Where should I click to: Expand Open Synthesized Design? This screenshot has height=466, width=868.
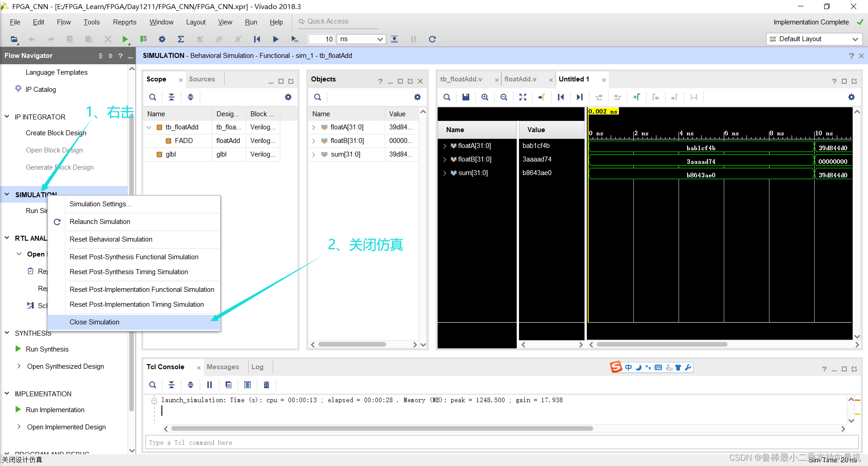pos(19,366)
